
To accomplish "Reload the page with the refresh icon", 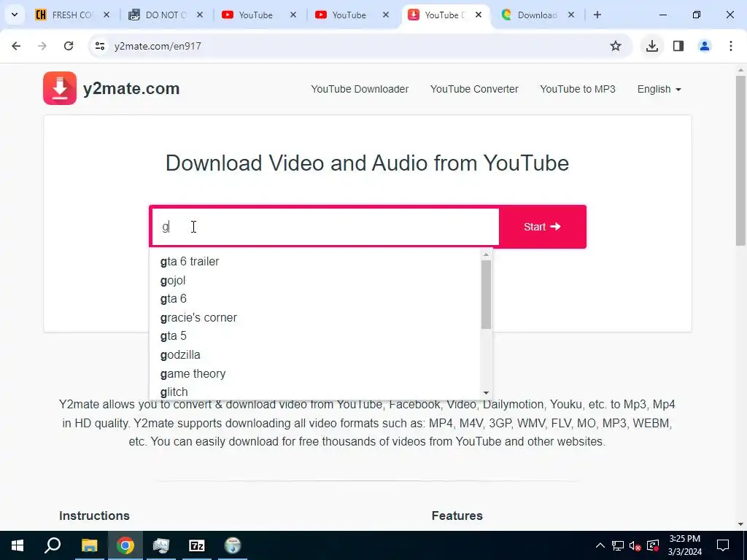I will 69,46.
